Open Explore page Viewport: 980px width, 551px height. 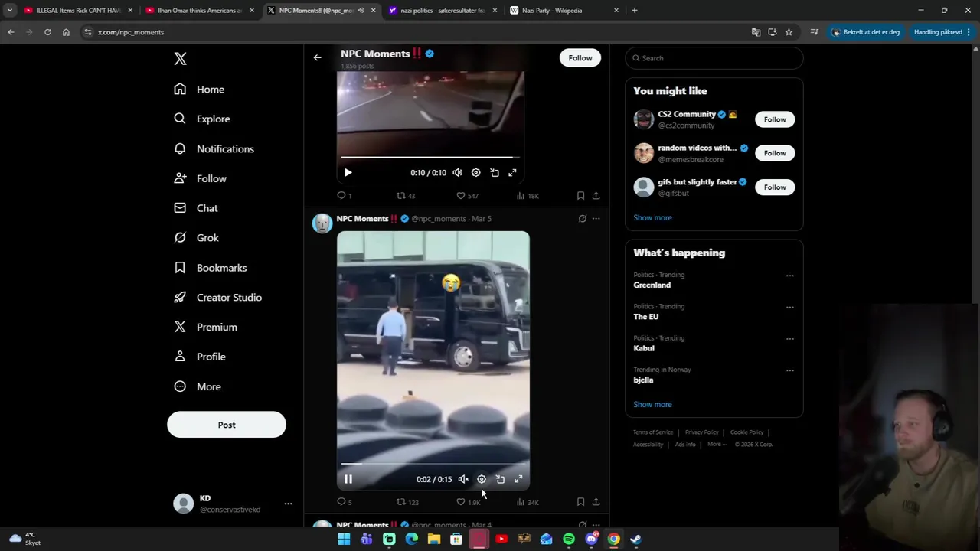202,119
